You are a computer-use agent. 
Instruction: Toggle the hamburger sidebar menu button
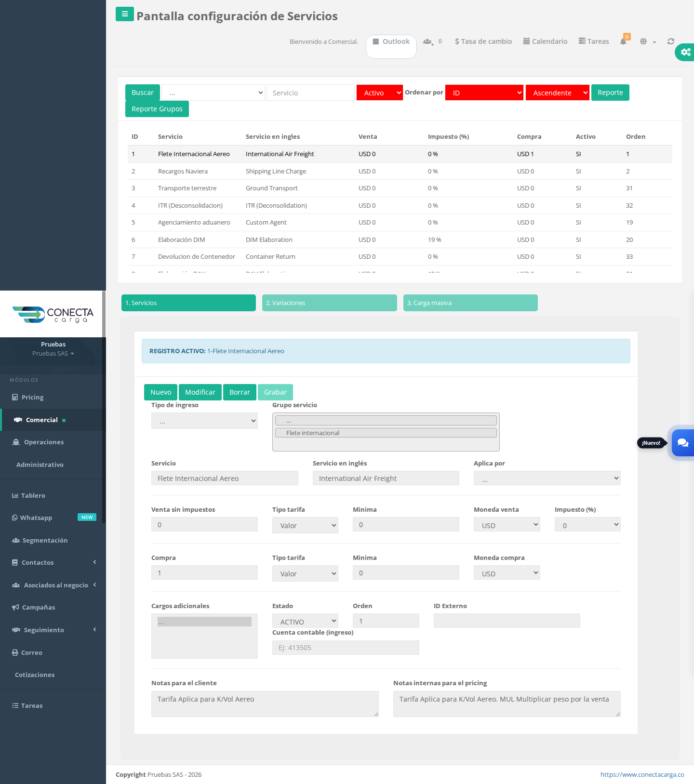(x=125, y=14)
